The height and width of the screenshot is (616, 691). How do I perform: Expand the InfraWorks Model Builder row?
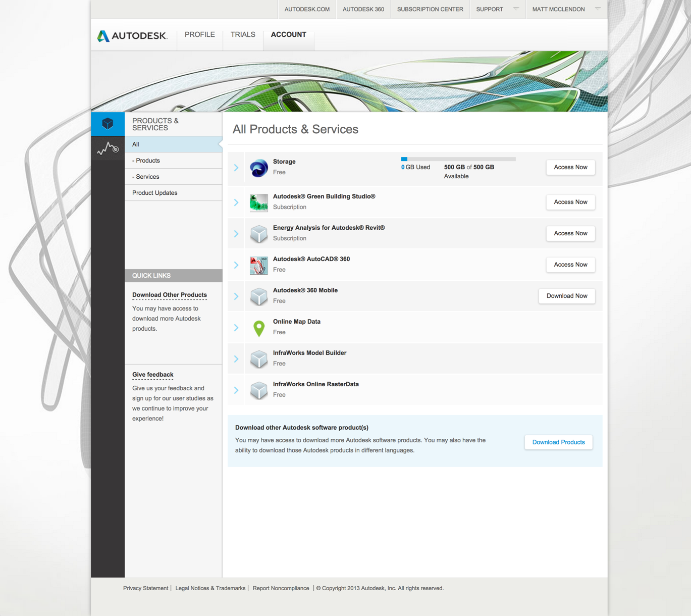(x=236, y=359)
